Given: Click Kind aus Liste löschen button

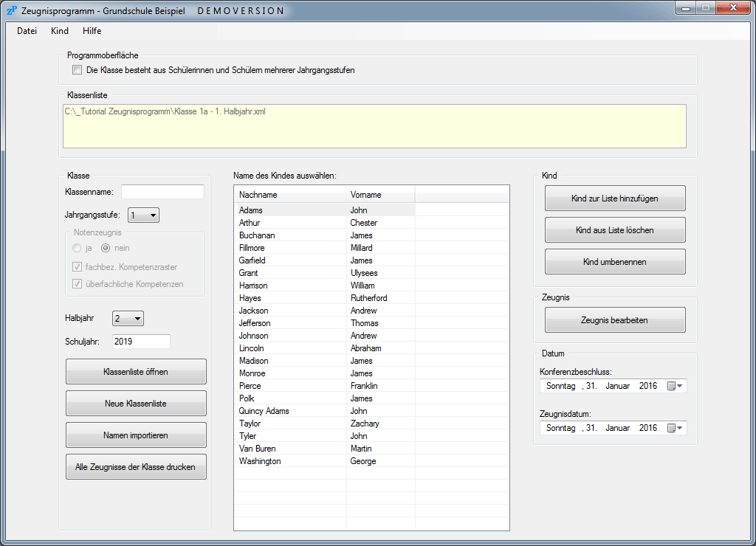Looking at the screenshot, I should coord(615,230).
